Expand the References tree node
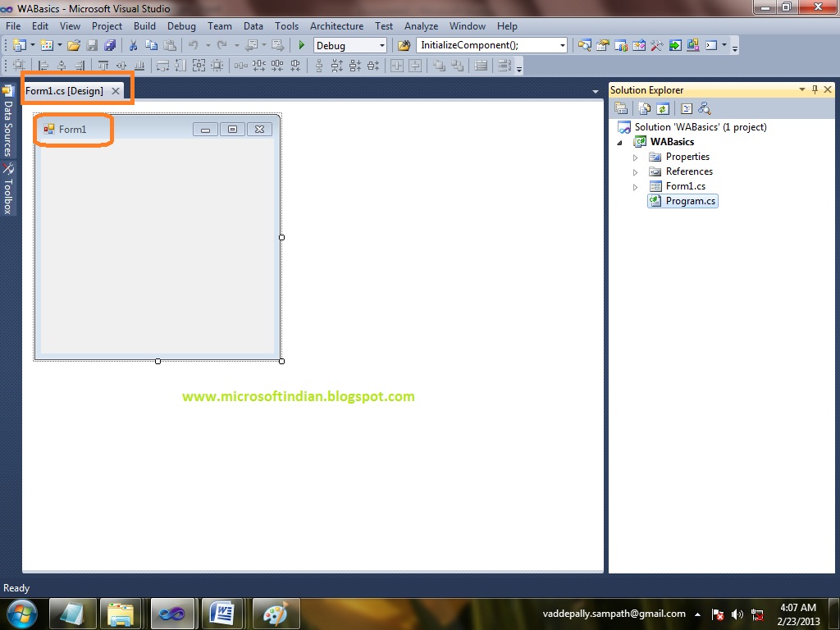 pos(636,171)
